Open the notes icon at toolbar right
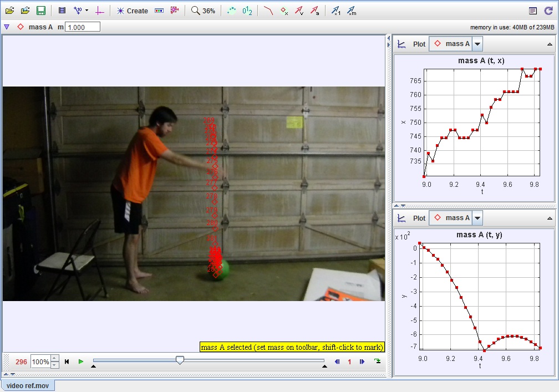559x392 pixels. [x=532, y=11]
